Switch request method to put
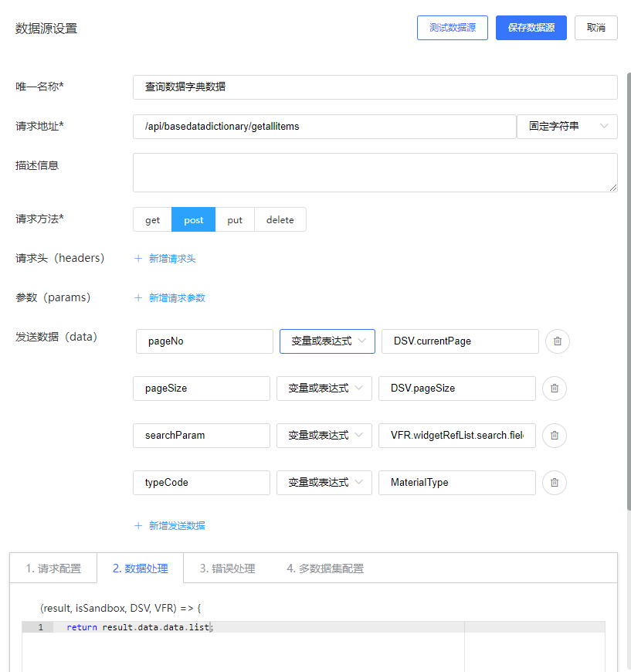The width and height of the screenshot is (631, 672). pos(235,220)
